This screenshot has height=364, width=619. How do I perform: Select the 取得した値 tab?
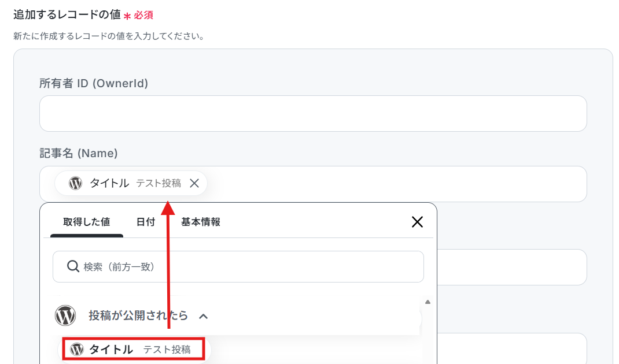(x=86, y=222)
